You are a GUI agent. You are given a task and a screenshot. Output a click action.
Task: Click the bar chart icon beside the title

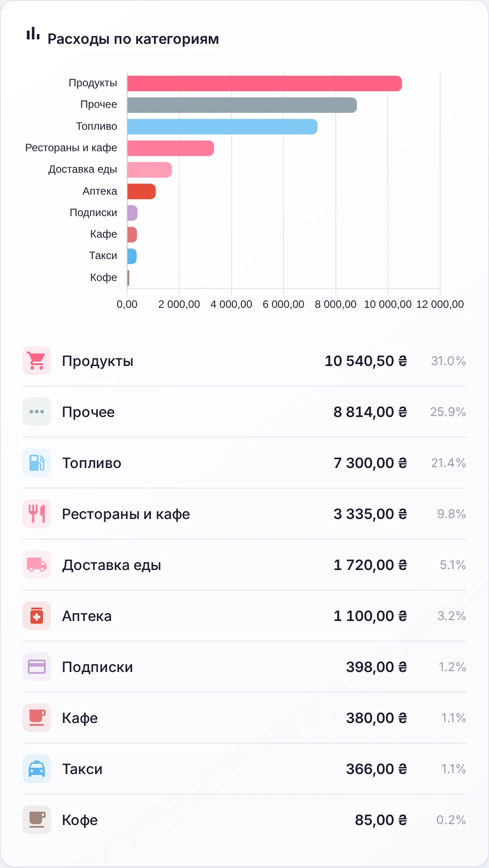[33, 34]
